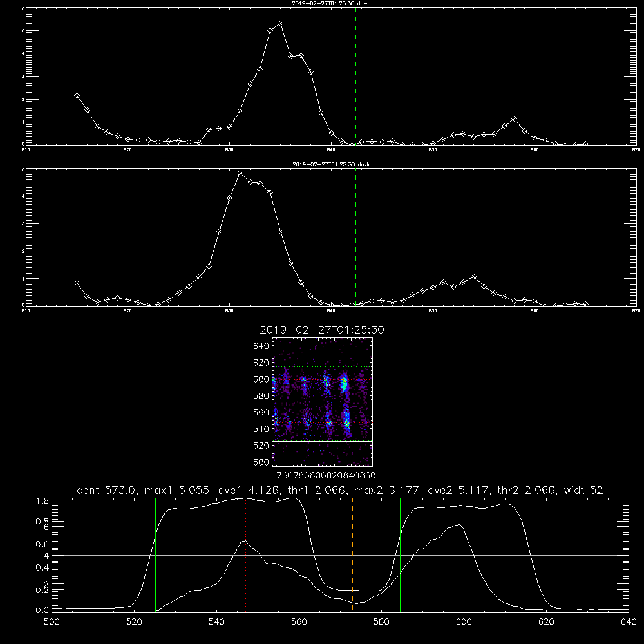This screenshot has height=644, width=644.
Task: Click the '600' y-axis label beside spectral image
Action: tap(261, 379)
